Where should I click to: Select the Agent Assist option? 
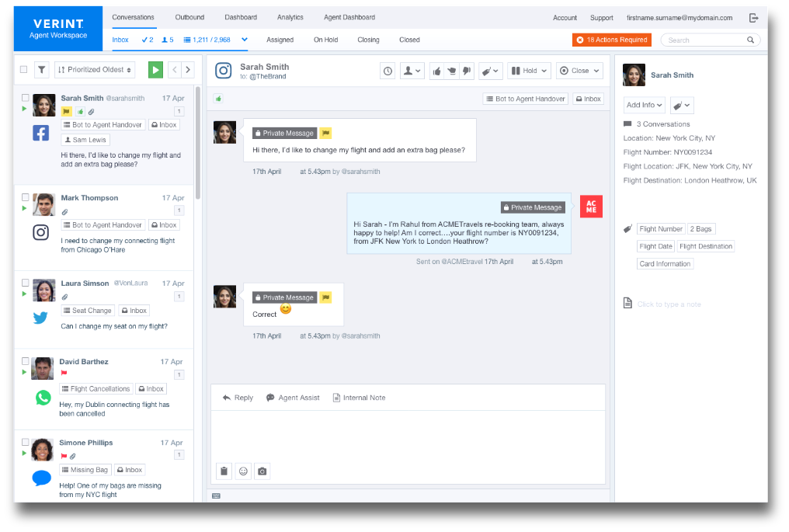click(293, 398)
